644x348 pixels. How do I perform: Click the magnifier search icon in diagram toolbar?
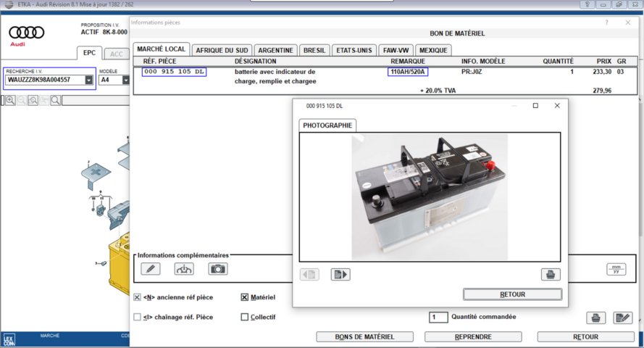(x=56, y=100)
